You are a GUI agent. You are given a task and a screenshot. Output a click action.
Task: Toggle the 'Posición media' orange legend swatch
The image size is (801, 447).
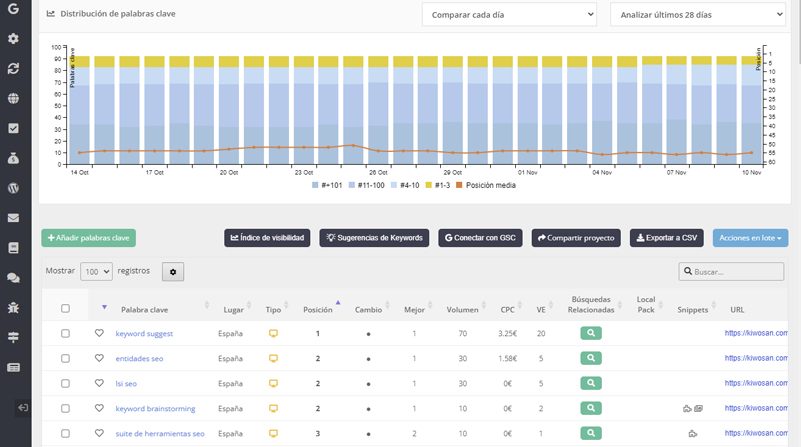click(x=459, y=185)
